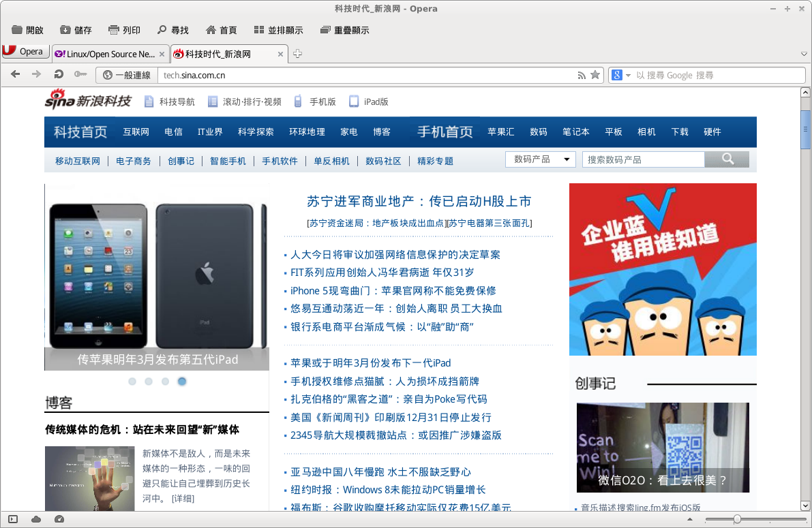
Task: Reload the page
Action: (59, 74)
